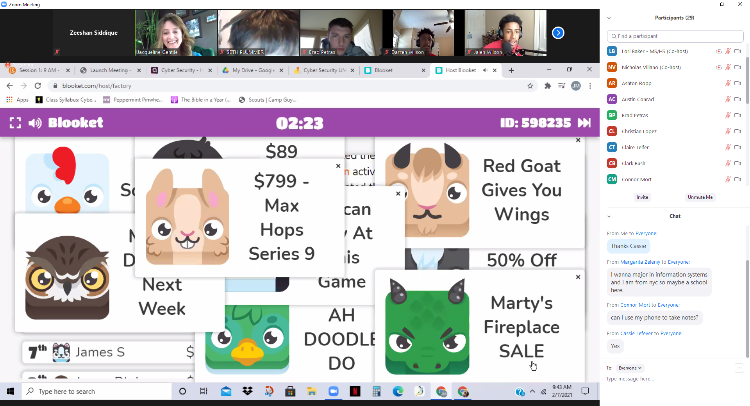The image size is (750, 406).
Task: Click the skip forward icon beside game ID
Action: pos(584,123)
